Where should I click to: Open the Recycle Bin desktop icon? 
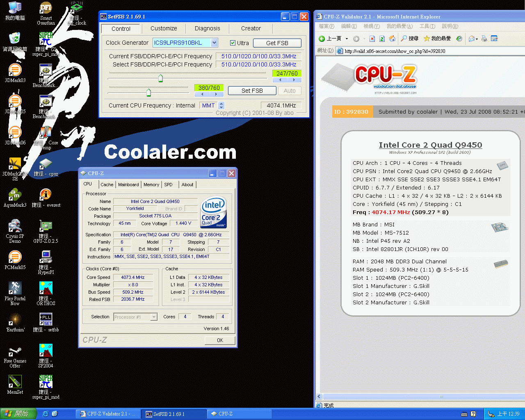pos(15,42)
